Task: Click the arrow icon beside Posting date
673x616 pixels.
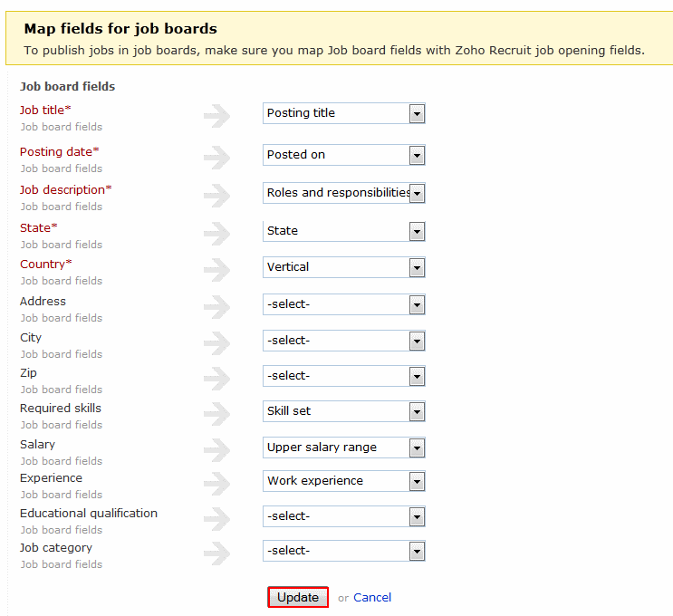Action: (x=217, y=157)
